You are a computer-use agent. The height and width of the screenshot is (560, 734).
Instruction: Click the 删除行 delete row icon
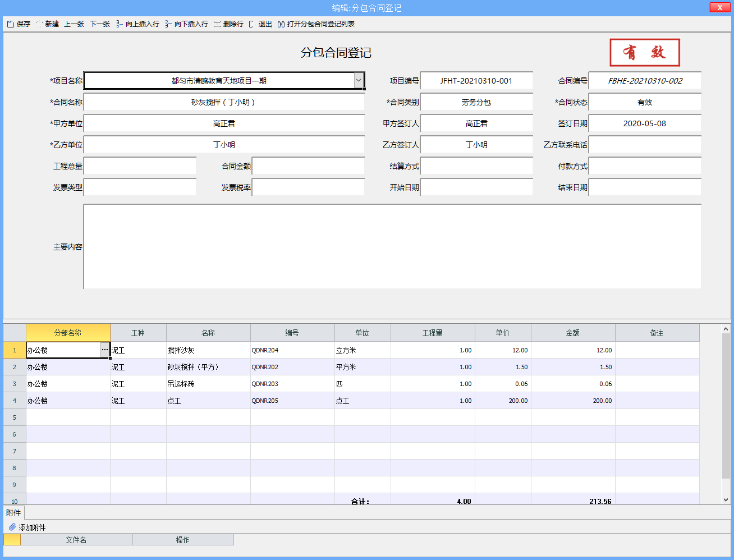217,24
